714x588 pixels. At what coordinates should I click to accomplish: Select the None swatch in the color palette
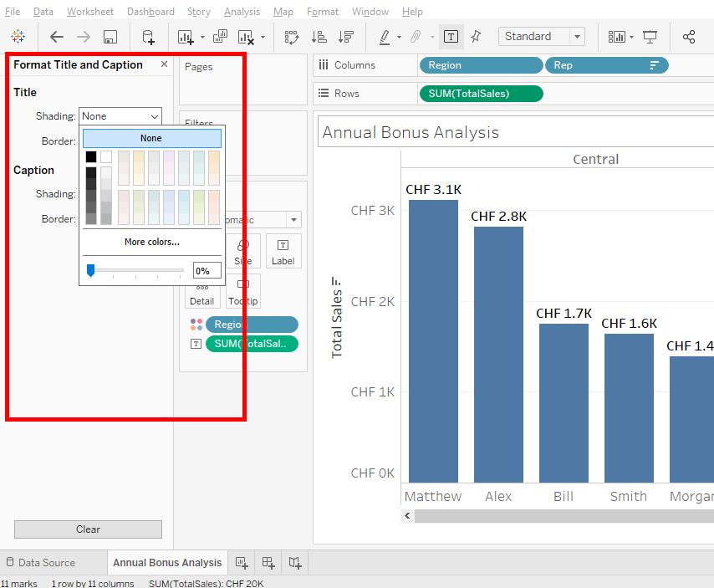pos(151,138)
